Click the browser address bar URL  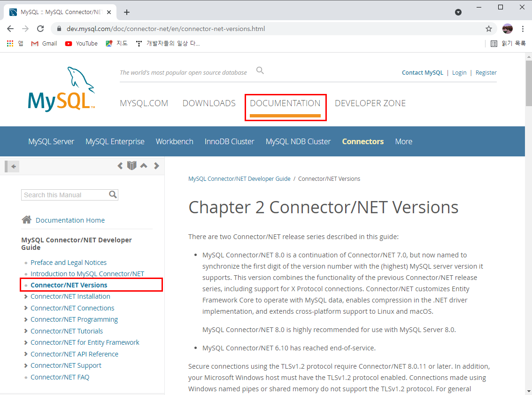click(166, 29)
